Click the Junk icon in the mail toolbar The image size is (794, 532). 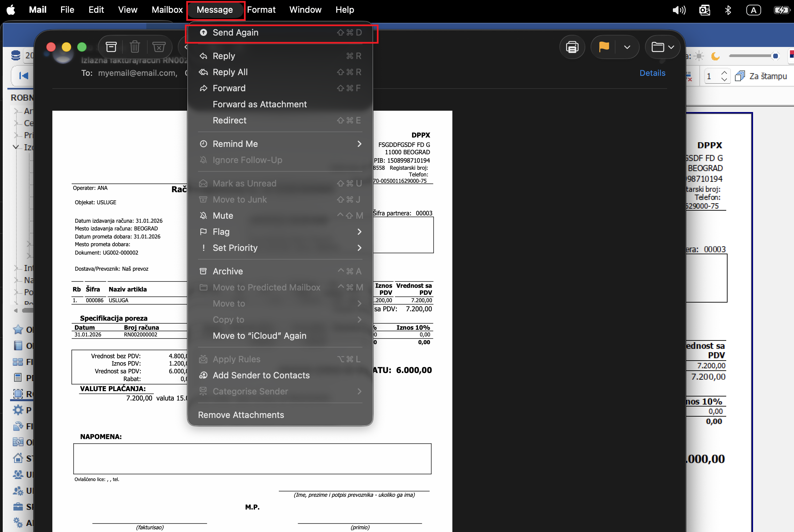(x=158, y=47)
